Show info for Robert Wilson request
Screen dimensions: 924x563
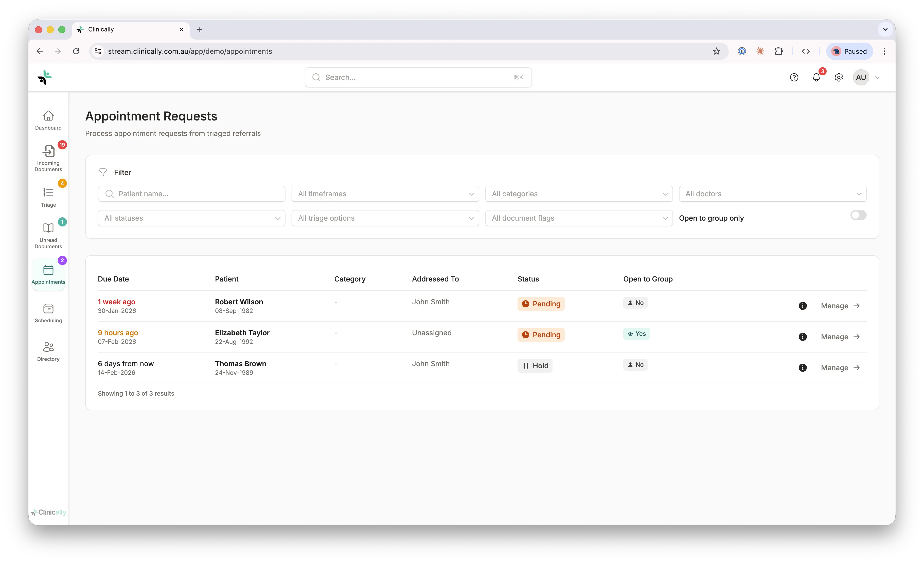(x=803, y=306)
